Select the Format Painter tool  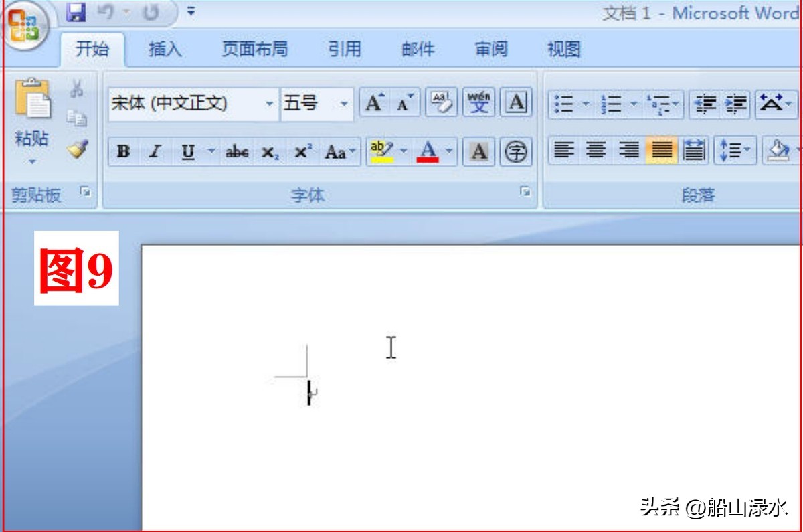tap(76, 149)
